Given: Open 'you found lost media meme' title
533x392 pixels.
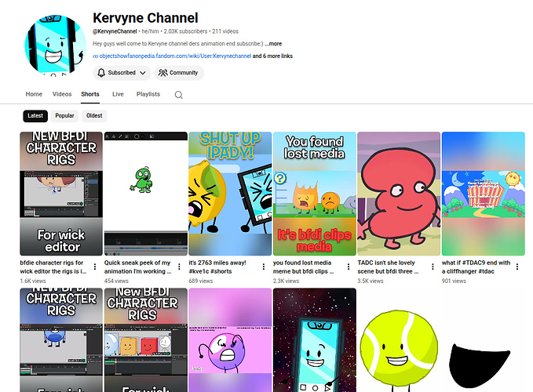Looking at the screenshot, I should click(x=304, y=267).
